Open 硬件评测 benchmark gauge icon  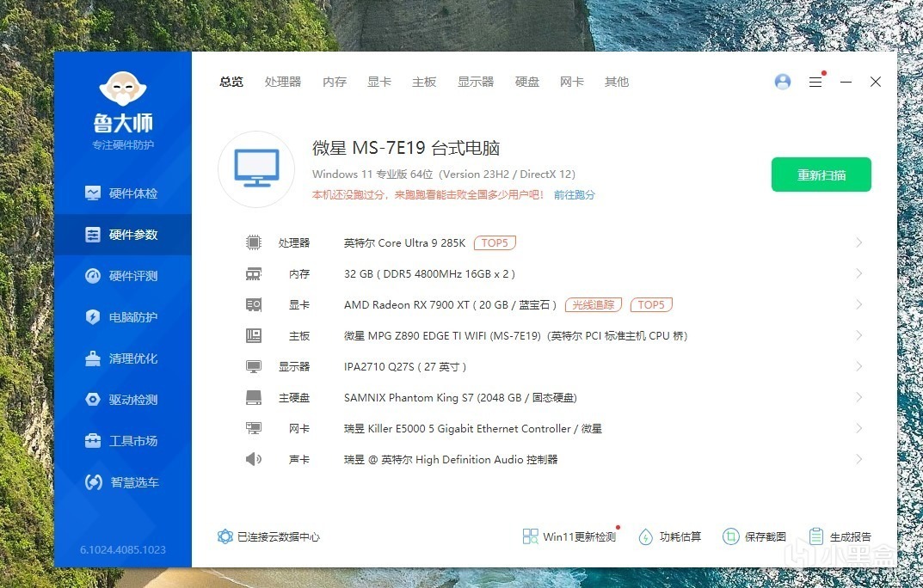(92, 276)
